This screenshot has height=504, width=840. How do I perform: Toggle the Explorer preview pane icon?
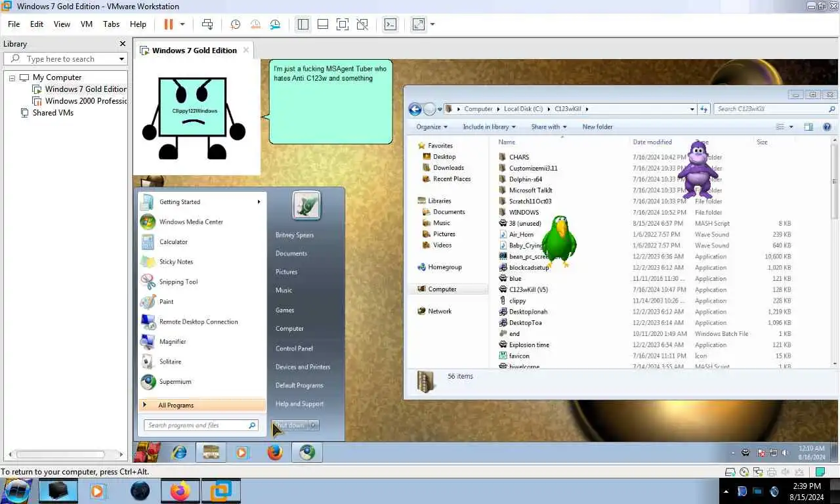pyautogui.click(x=808, y=127)
